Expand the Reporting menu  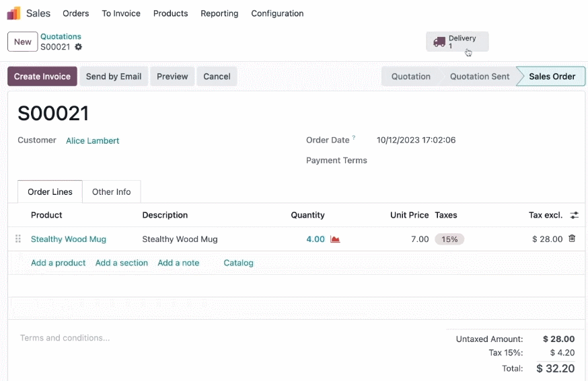[x=219, y=13]
